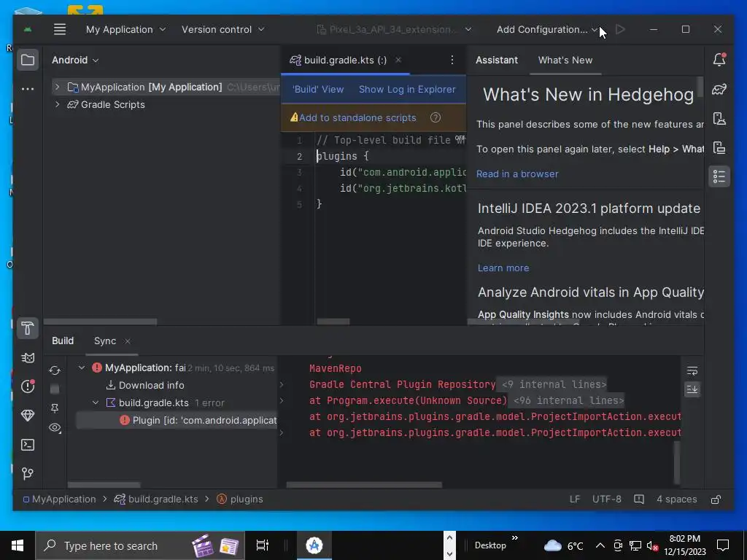
Task: Click the Run green play button
Action: click(x=620, y=29)
